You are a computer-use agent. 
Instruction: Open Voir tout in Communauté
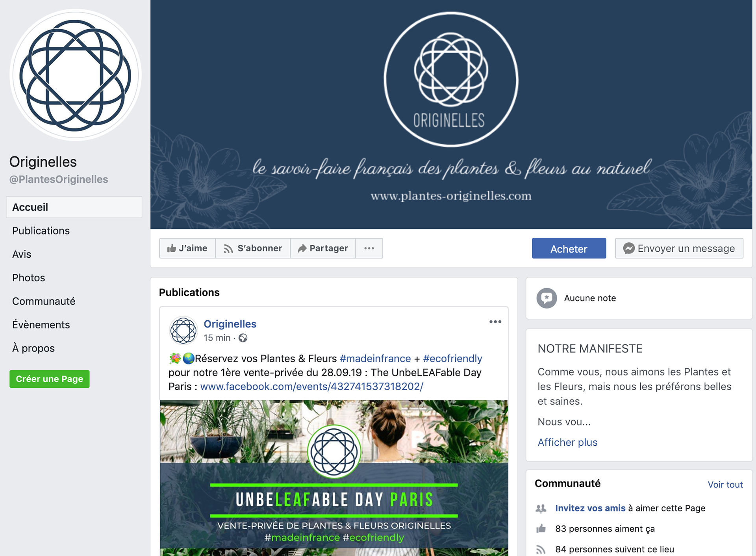point(725,484)
